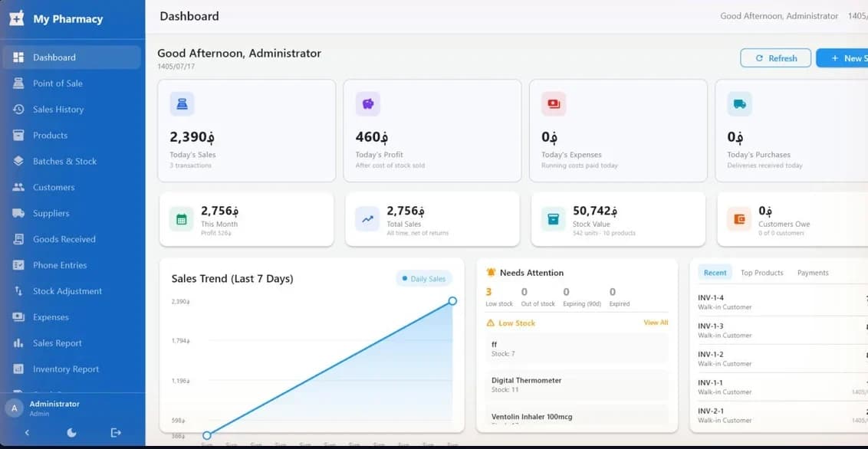
Task: Click the Customers Owe wallet icon
Action: tap(739, 219)
